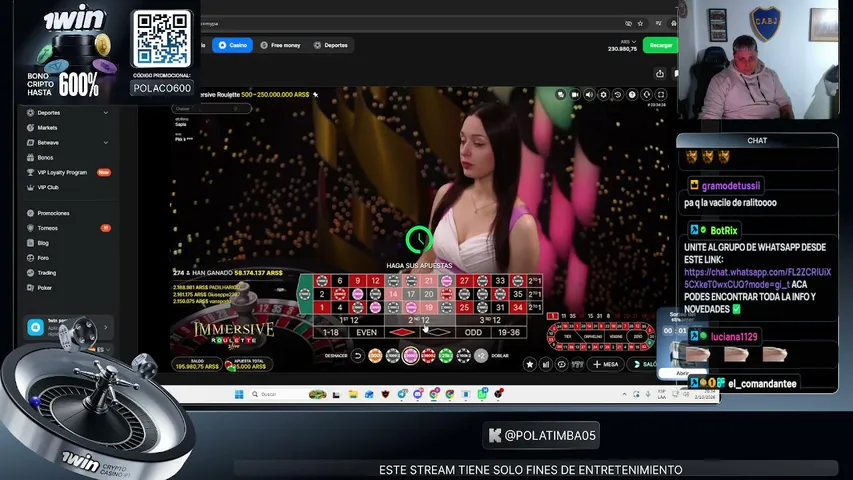Open the ARS currency dropdown

pos(628,41)
